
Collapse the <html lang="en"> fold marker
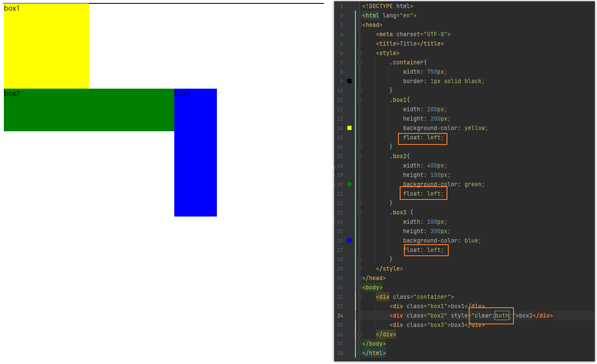(x=360, y=16)
